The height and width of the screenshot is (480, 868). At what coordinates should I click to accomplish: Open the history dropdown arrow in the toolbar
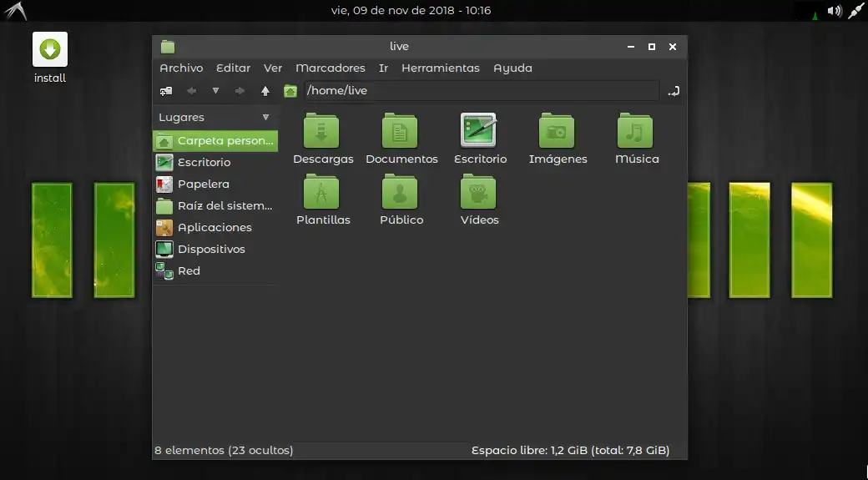point(216,91)
